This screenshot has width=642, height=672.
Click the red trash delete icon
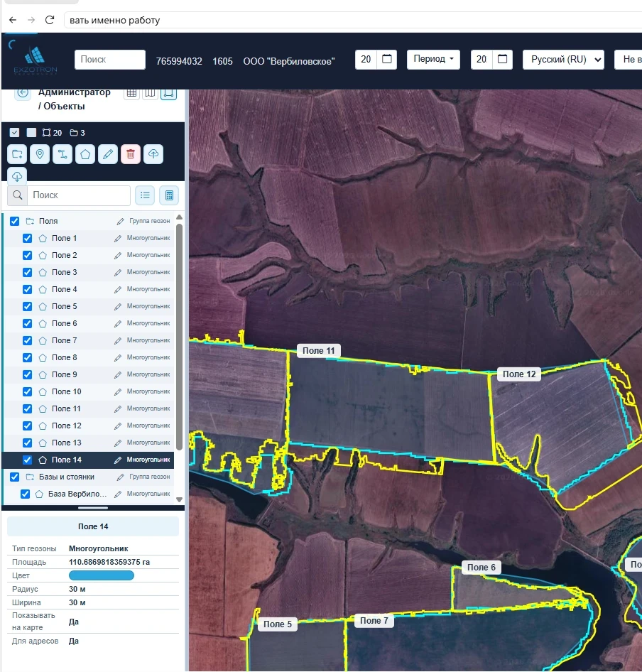click(x=131, y=154)
